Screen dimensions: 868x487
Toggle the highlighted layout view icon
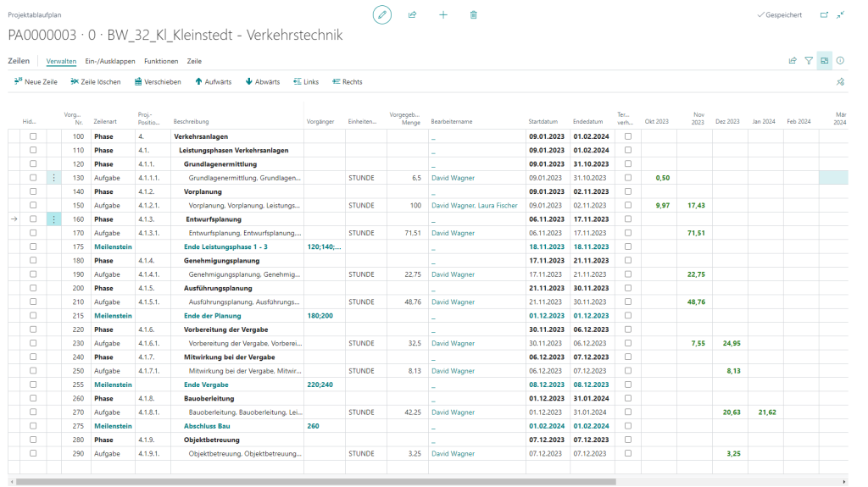pyautogui.click(x=824, y=61)
